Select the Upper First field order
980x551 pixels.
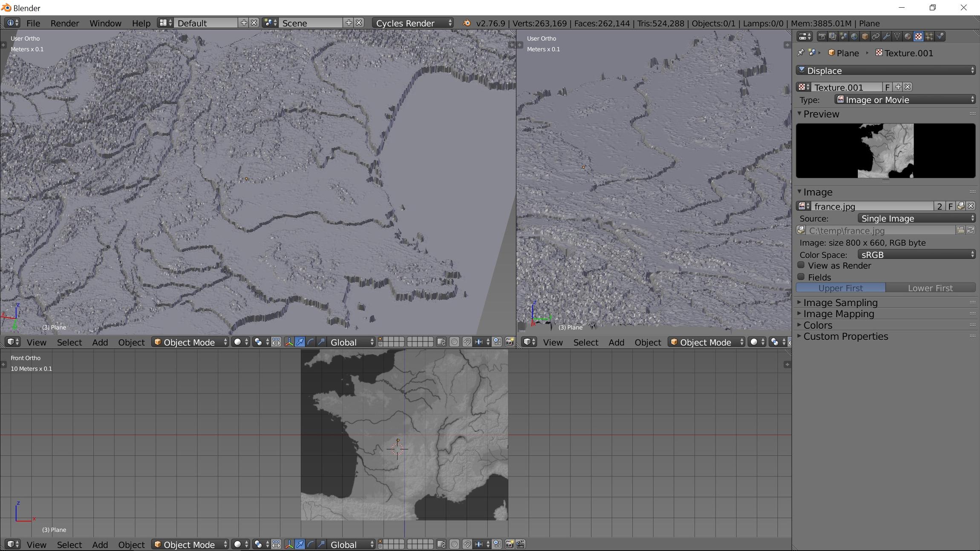tap(841, 288)
